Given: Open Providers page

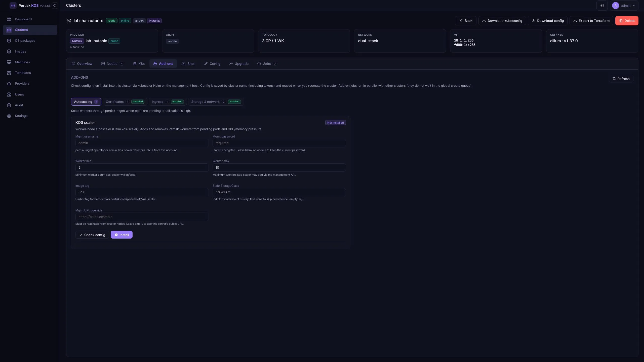Looking at the screenshot, I should click(30, 84).
